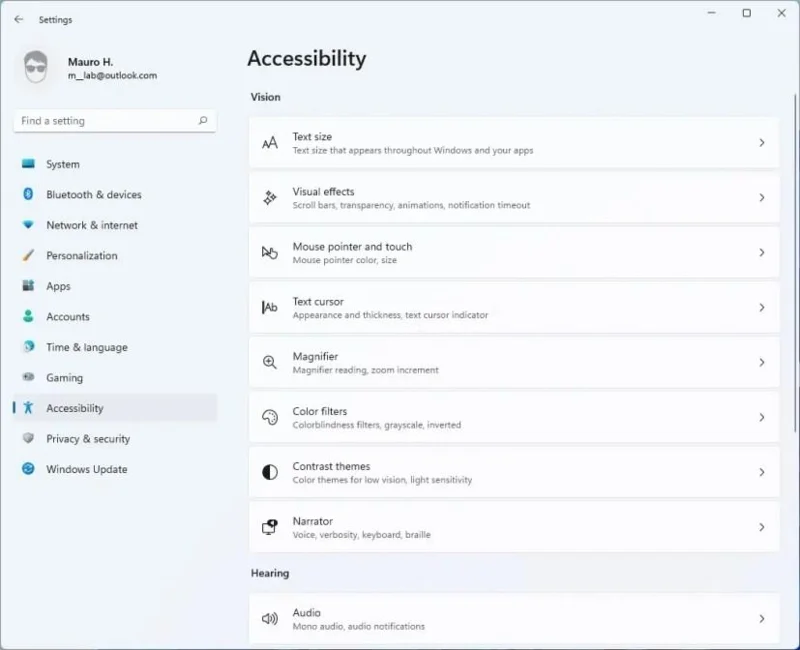
Task: Click the Privacy shield icon
Action: pos(28,438)
